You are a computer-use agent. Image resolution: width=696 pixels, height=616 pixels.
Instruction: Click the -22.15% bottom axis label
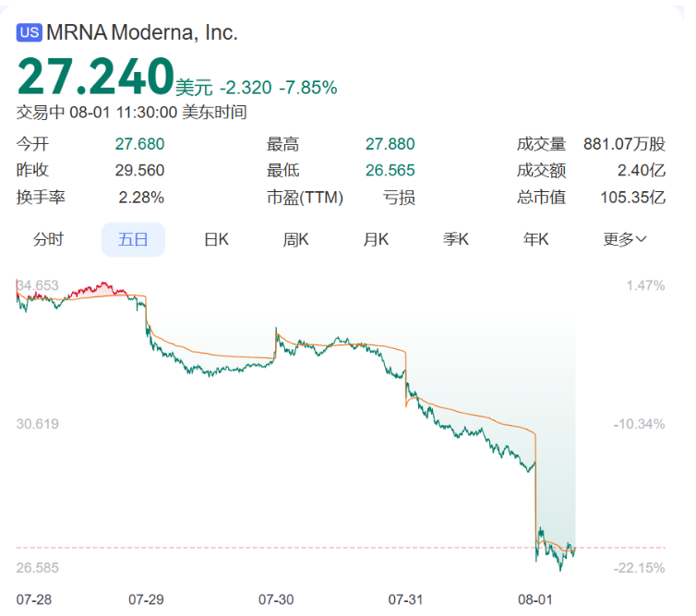639,568
